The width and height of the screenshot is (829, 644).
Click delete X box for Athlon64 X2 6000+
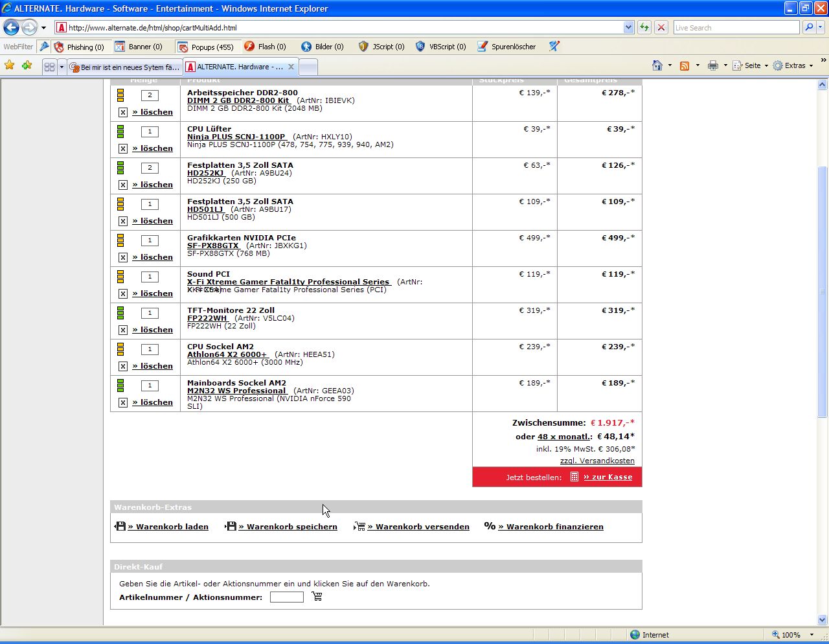point(123,366)
